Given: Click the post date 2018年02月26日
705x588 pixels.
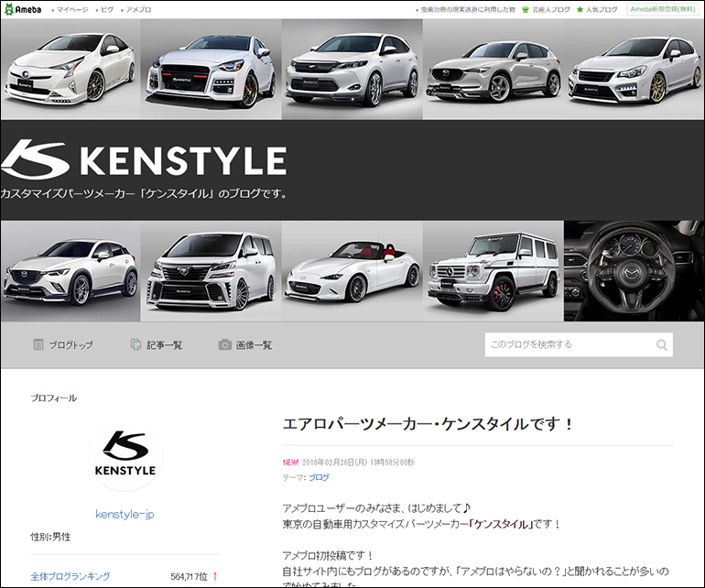Looking at the screenshot, I should (335, 463).
